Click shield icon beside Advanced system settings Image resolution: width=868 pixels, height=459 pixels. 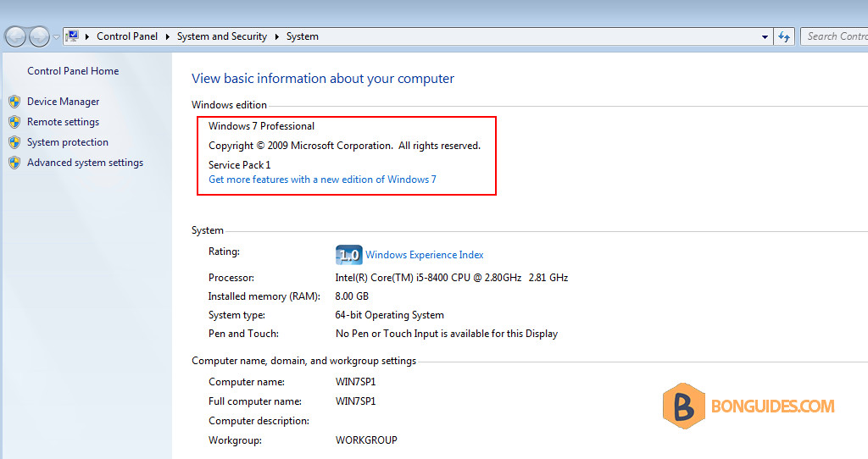(14, 163)
